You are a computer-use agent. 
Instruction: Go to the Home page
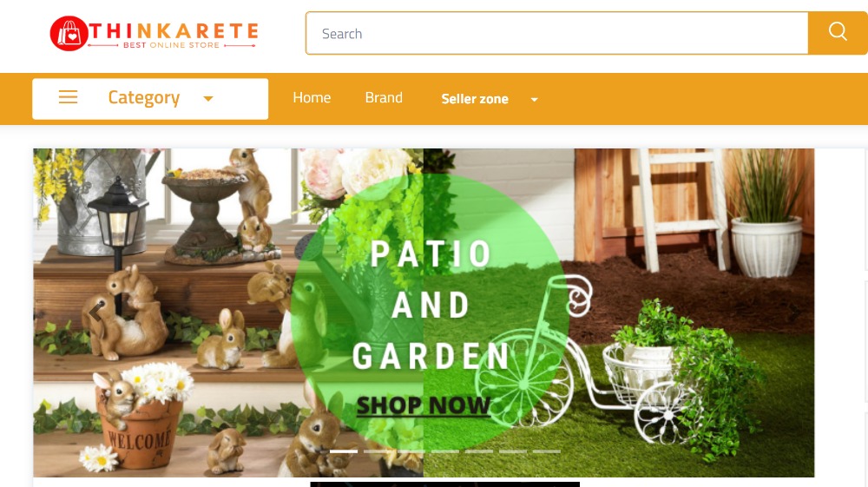[x=312, y=98]
